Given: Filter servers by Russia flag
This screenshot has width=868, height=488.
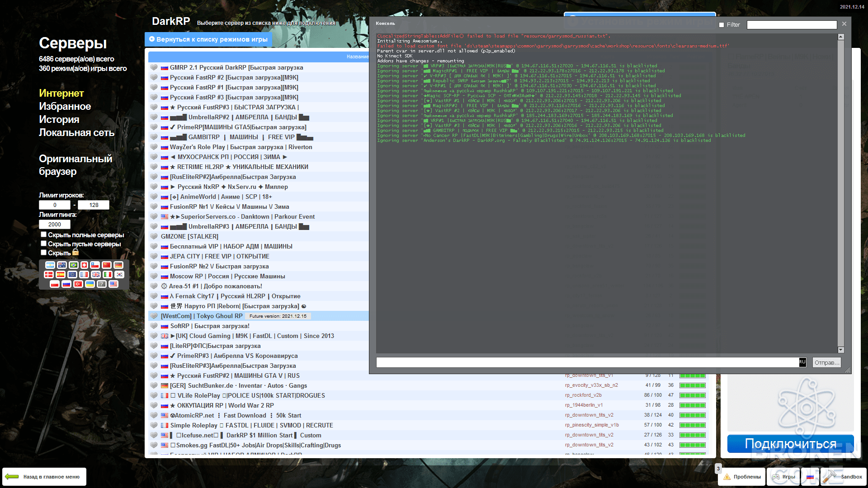Looking at the screenshot, I should point(66,284).
